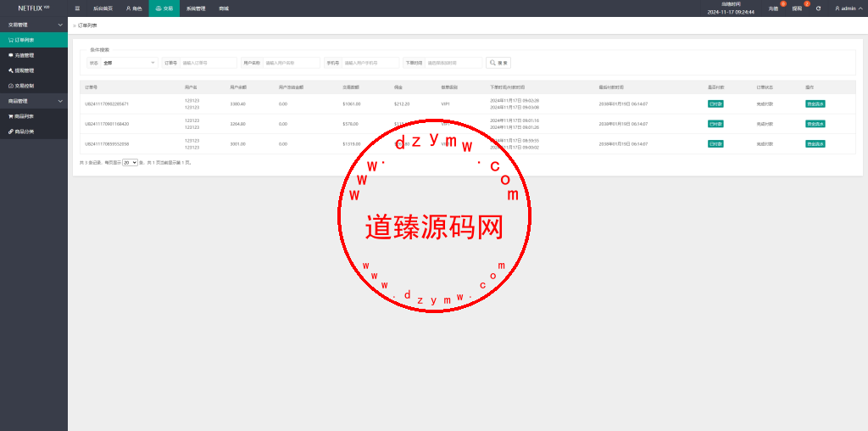Click 完成付款 status for order UB2411170902285671
868x431 pixels.
click(x=765, y=104)
